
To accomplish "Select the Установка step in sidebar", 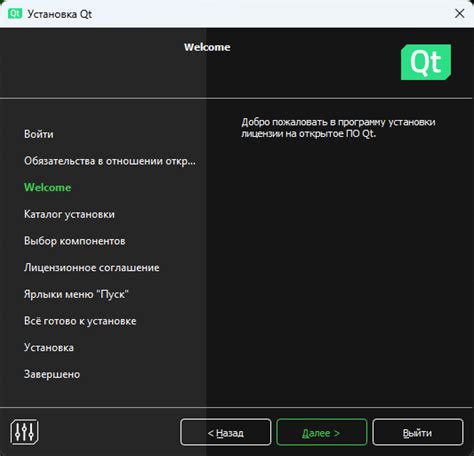I will (x=49, y=348).
